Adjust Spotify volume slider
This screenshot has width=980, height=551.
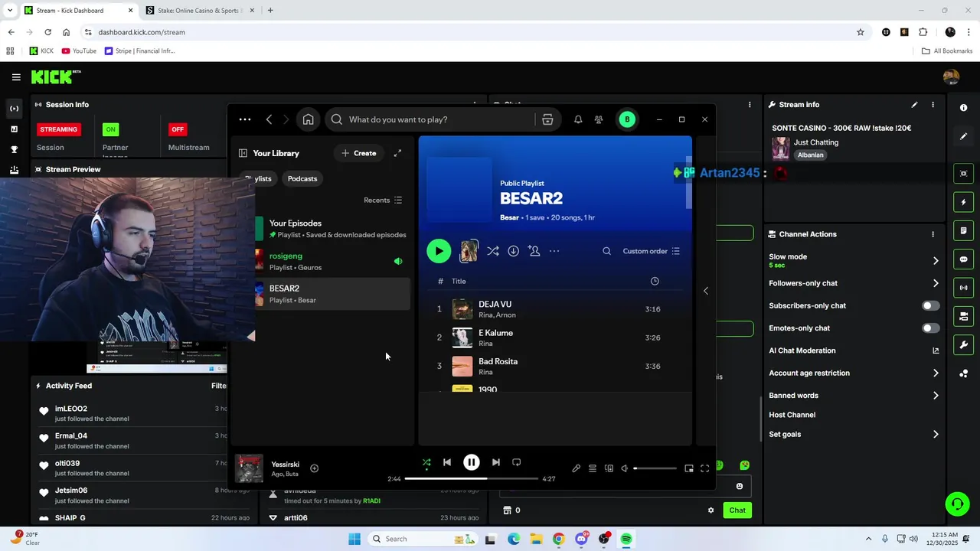pyautogui.click(x=655, y=468)
